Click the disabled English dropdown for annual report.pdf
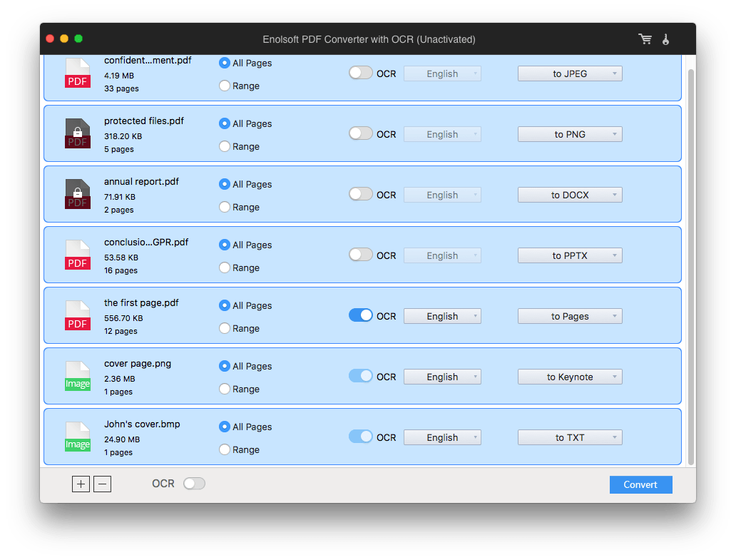The height and width of the screenshot is (560, 736). (x=442, y=195)
